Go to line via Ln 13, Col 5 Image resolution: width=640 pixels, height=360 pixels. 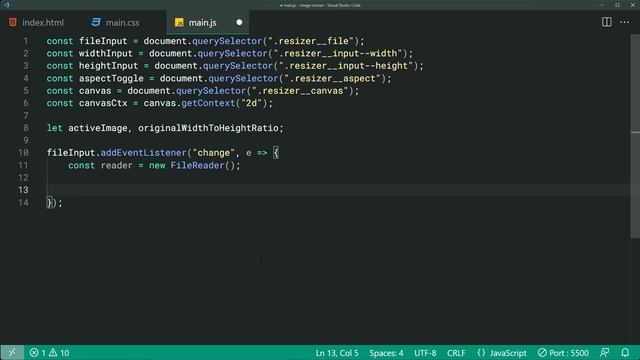[337, 353]
